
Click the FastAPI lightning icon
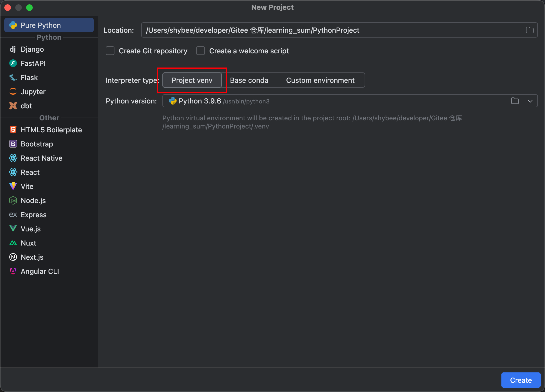pos(13,63)
